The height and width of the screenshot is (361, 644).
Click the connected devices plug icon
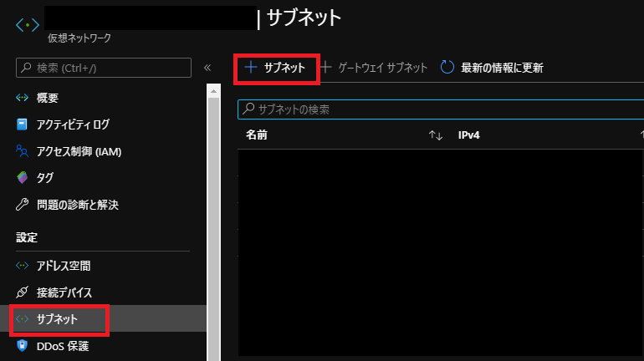[23, 292]
